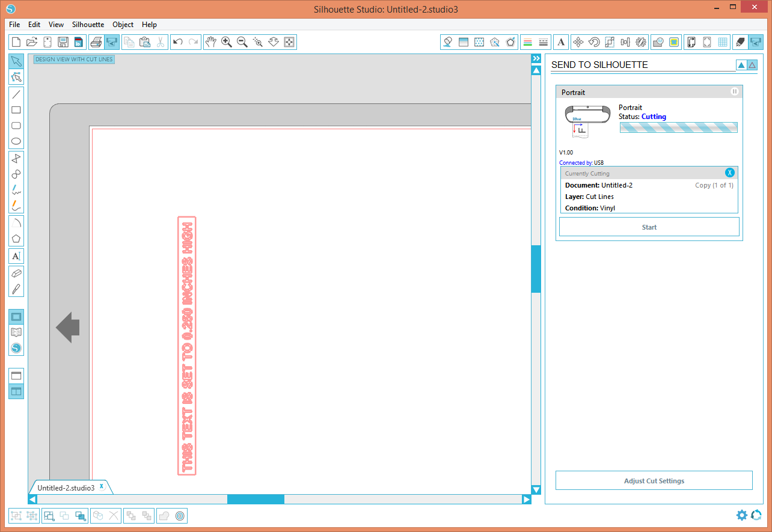Open the File menu
Image resolution: width=772 pixels, height=532 pixels.
coord(14,25)
